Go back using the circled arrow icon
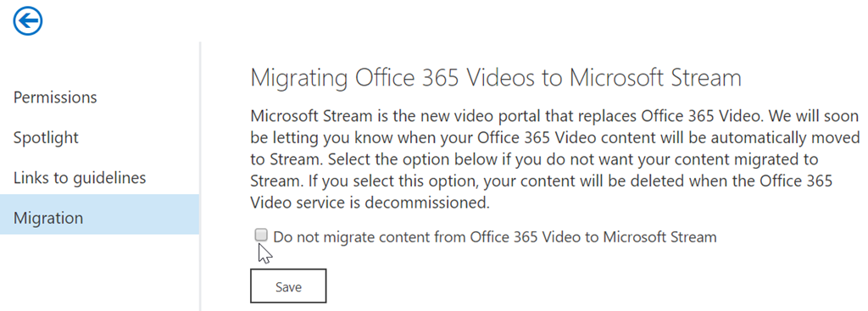868x311 pixels. click(x=28, y=21)
